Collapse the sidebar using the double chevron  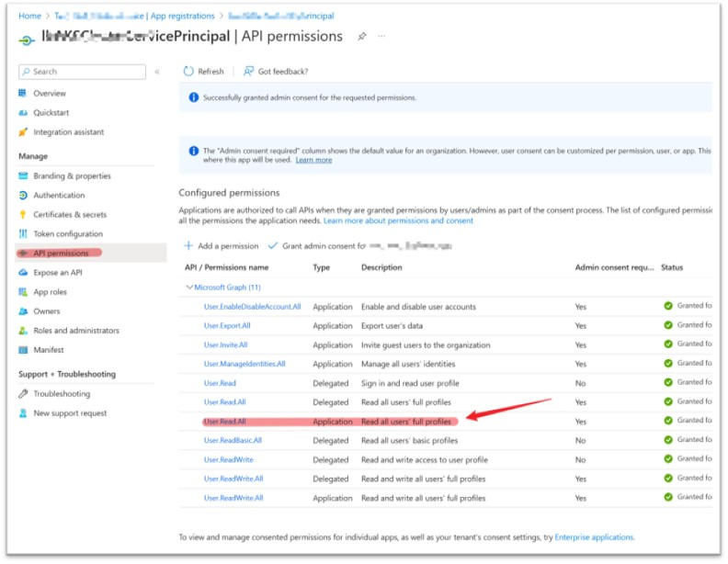tap(157, 72)
